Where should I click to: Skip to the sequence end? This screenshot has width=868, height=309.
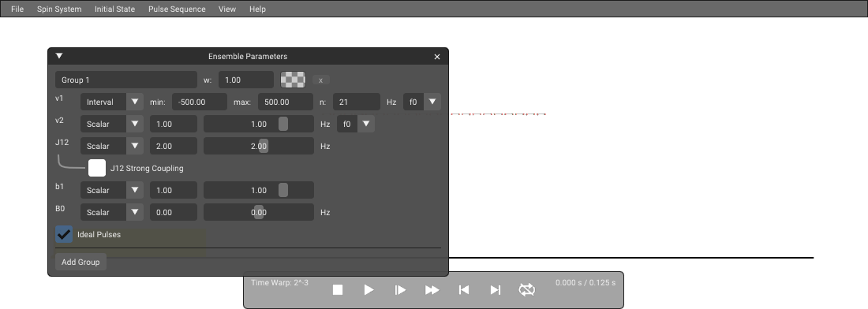coord(496,289)
